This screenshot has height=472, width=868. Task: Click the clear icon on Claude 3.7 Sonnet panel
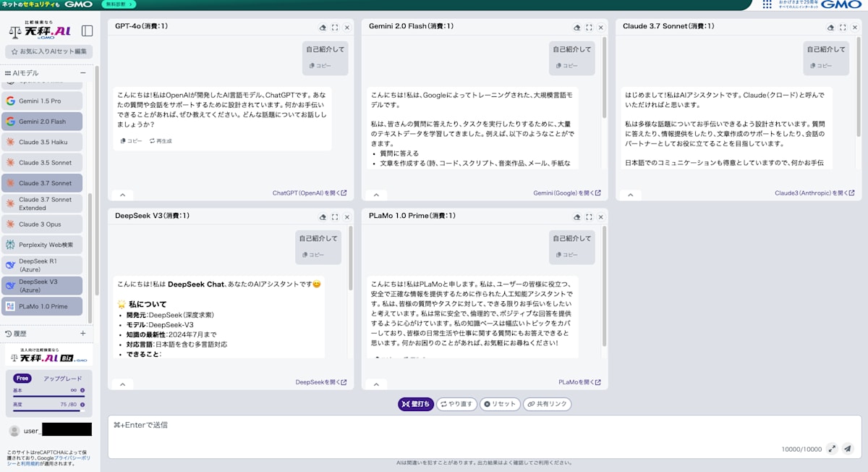click(x=830, y=26)
